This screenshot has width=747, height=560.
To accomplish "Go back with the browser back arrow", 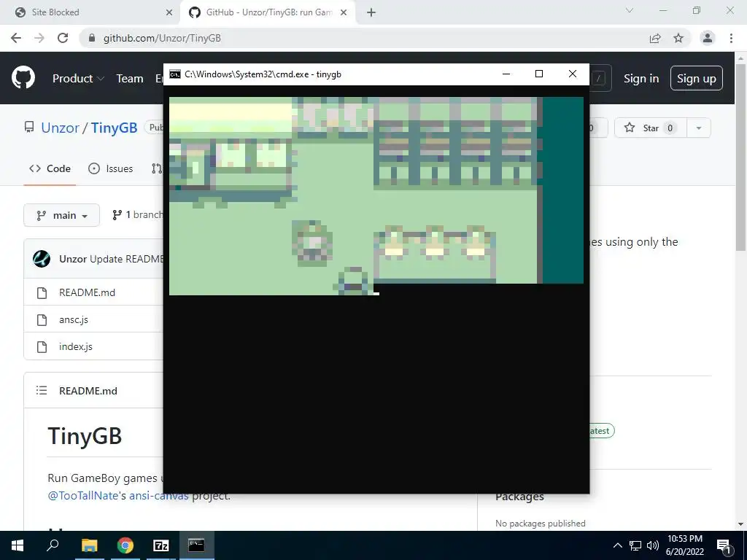I will pyautogui.click(x=16, y=38).
